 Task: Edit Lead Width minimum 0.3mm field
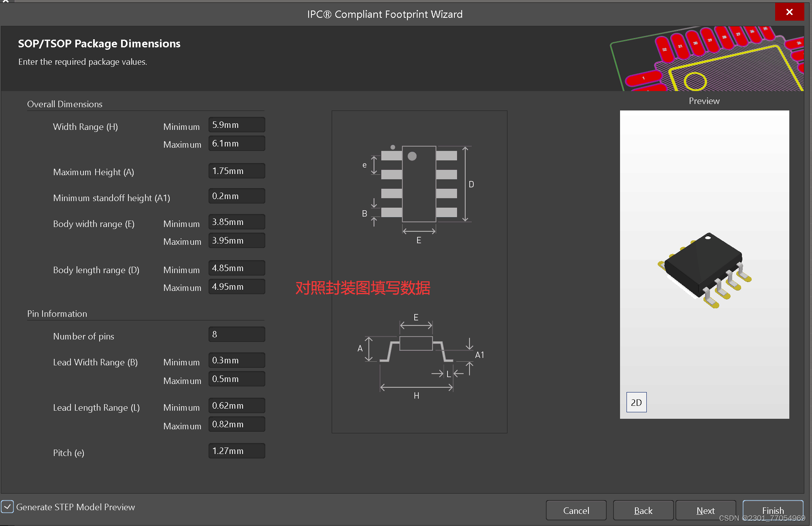[x=237, y=361]
